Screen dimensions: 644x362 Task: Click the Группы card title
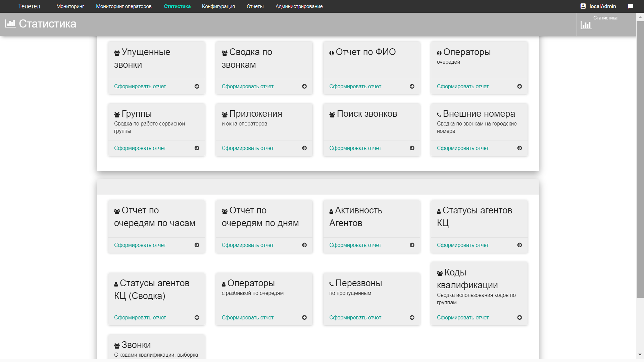pyautogui.click(x=137, y=114)
